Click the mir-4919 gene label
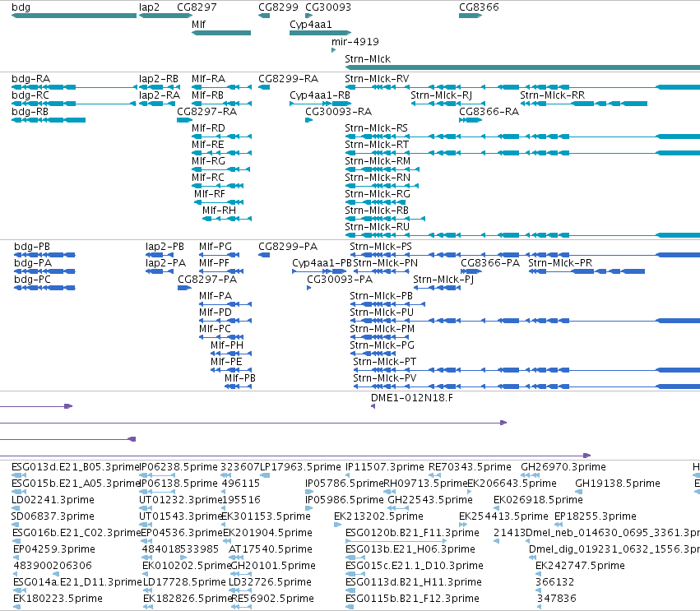The height and width of the screenshot is (611, 700). tap(355, 41)
